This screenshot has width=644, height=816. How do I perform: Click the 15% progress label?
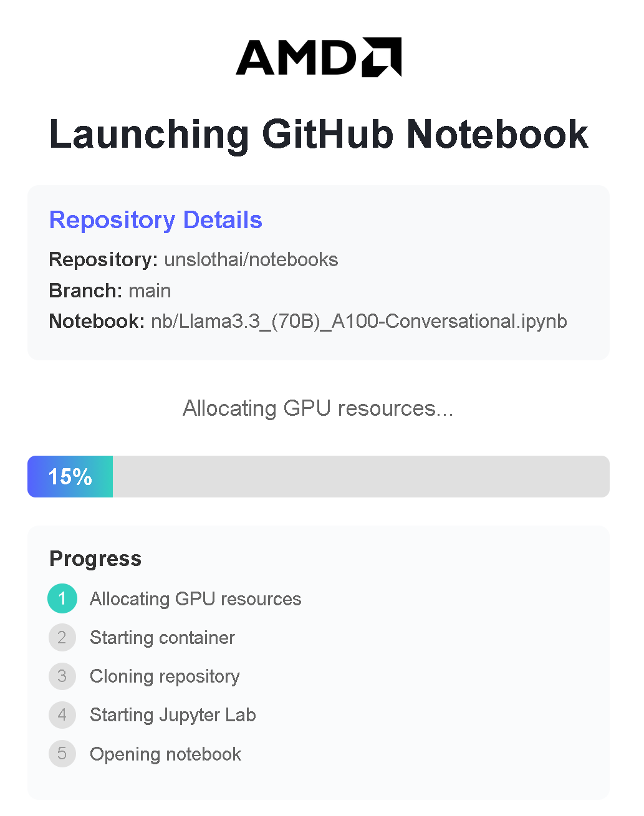click(70, 477)
